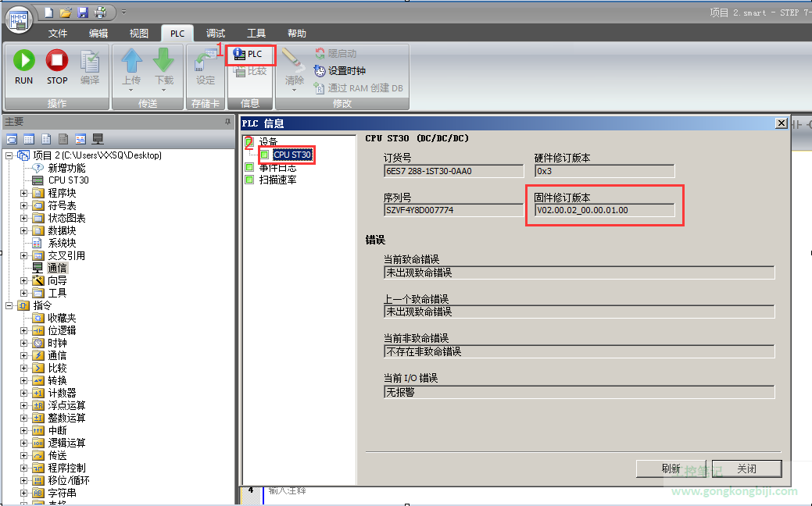Click the 刷新 refresh button
Image resolution: width=812 pixels, height=506 pixels.
click(x=671, y=469)
